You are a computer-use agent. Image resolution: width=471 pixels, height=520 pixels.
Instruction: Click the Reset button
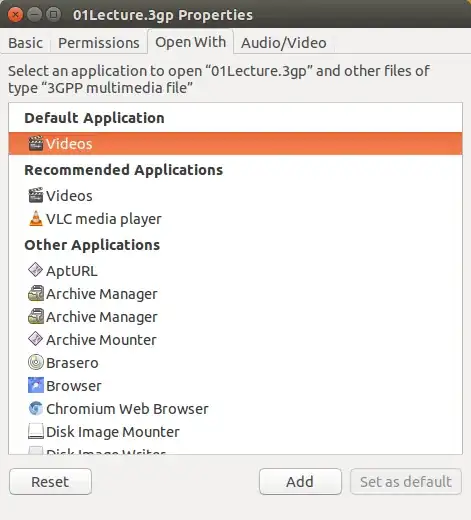50,482
